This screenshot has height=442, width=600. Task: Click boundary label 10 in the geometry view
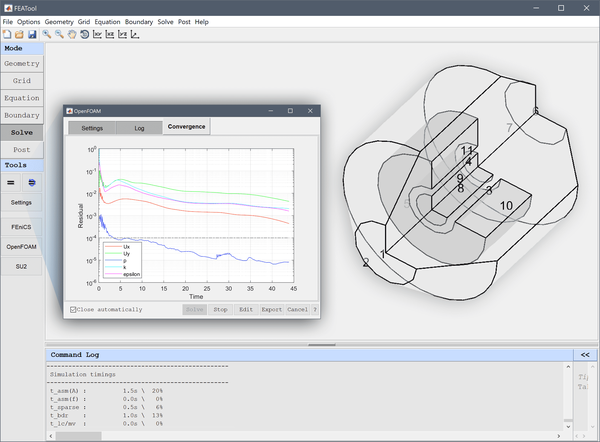pyautogui.click(x=506, y=206)
